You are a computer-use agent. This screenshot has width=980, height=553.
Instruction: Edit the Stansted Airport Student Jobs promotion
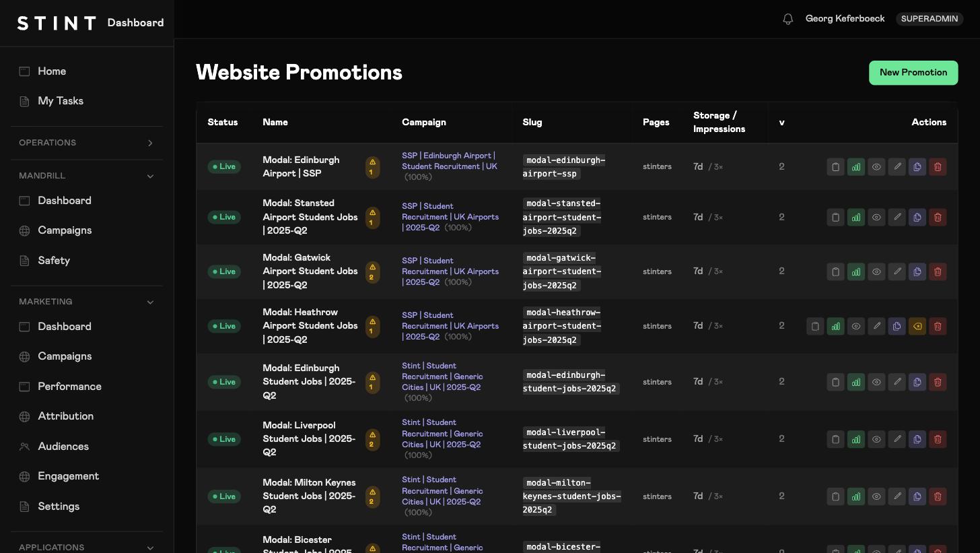897,218
